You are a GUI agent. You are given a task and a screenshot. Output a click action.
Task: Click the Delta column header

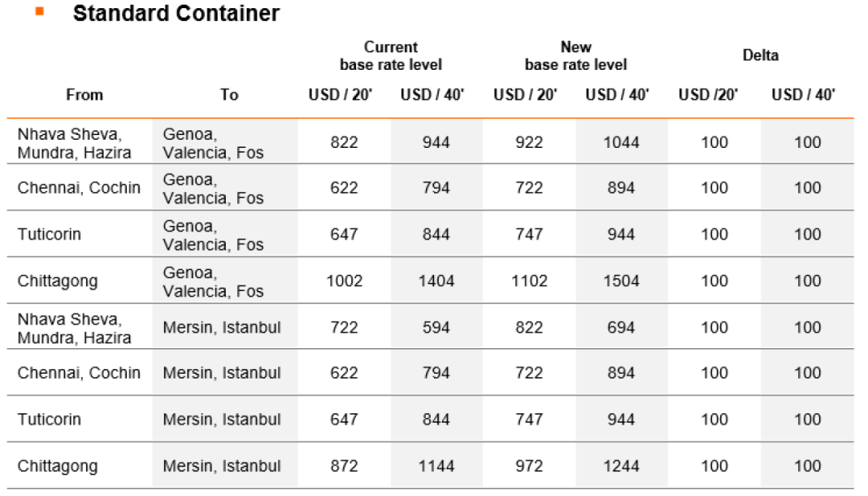tap(760, 55)
